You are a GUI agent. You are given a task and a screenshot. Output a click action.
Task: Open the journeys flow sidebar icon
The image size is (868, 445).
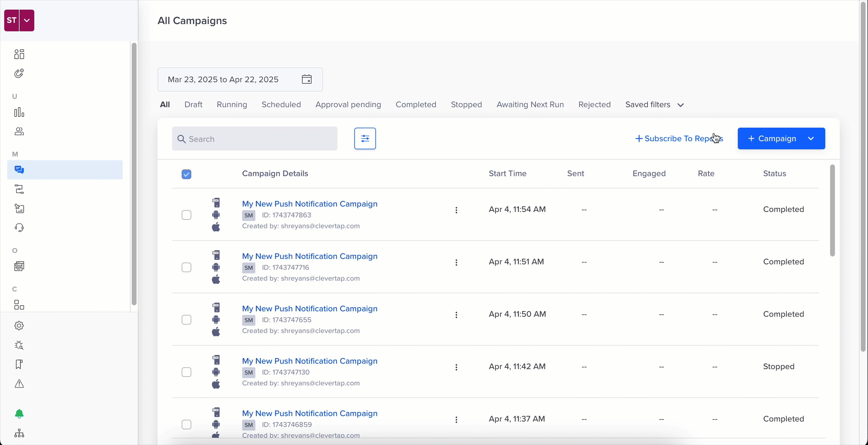tap(19, 189)
